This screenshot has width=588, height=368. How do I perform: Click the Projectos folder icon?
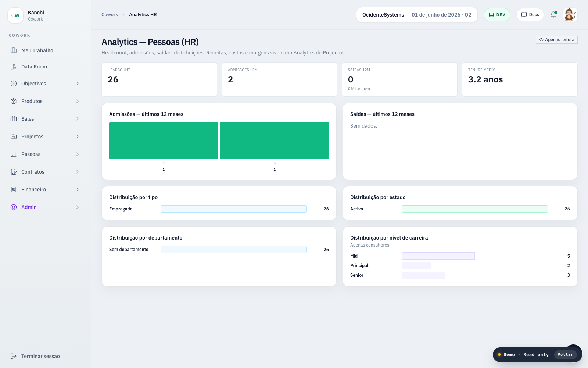(14, 137)
